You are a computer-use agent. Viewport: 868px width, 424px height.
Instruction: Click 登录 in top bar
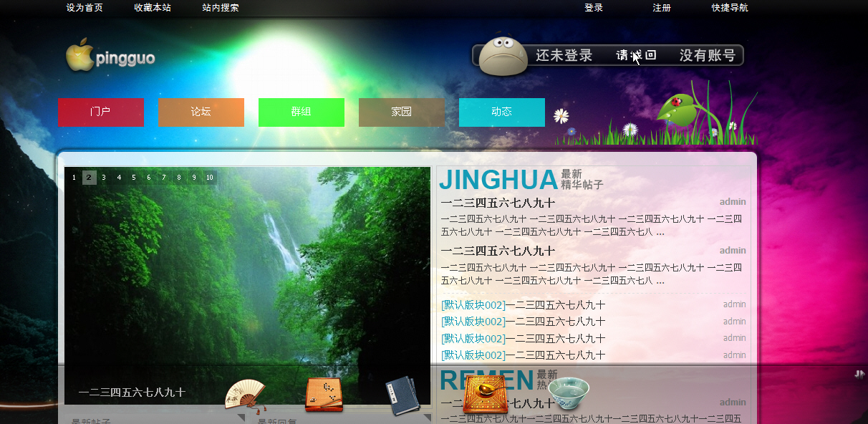(594, 8)
